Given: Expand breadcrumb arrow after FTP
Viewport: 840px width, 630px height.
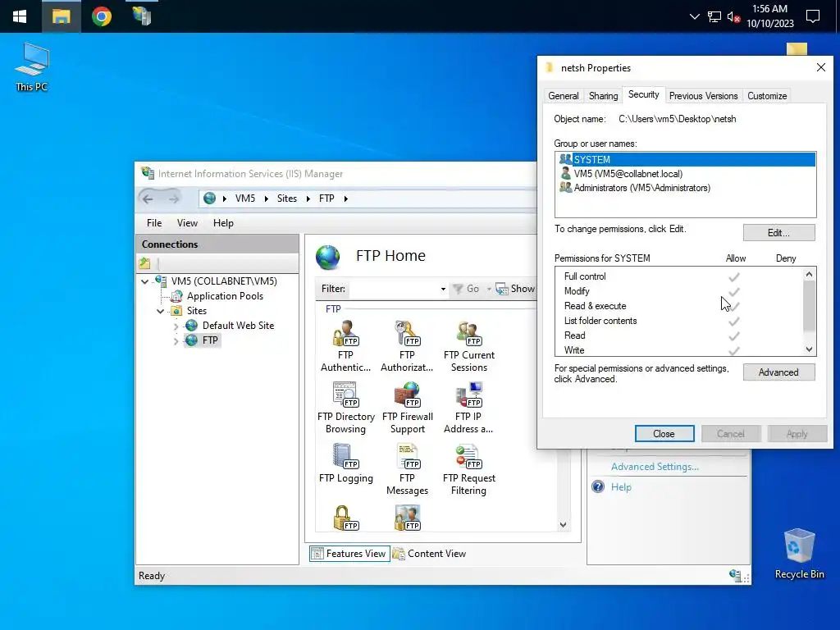Looking at the screenshot, I should pyautogui.click(x=346, y=199).
